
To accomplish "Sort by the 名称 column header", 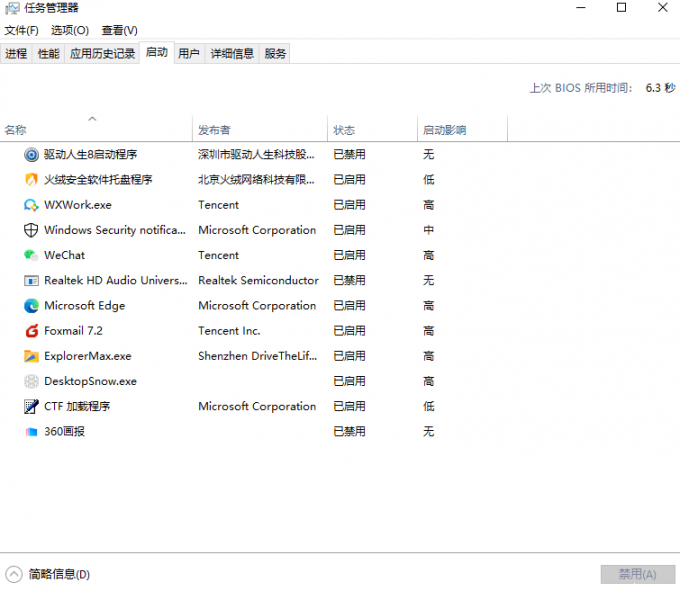I will click(96, 129).
